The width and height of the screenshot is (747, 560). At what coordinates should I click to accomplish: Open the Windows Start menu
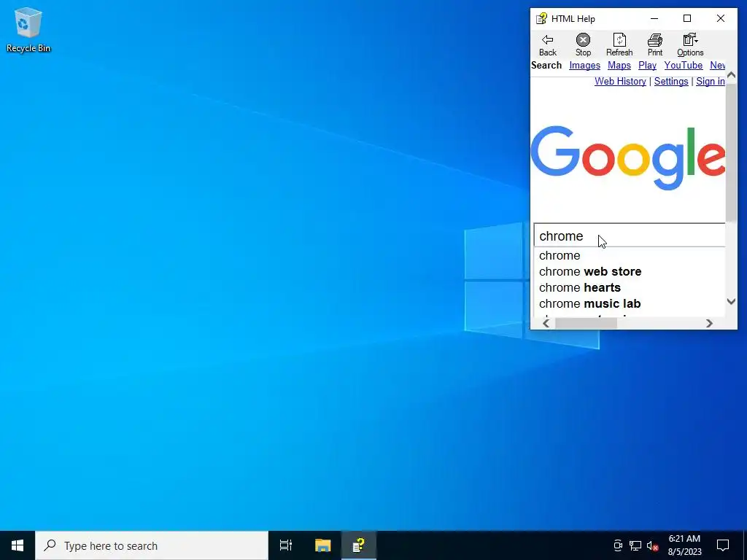click(x=18, y=545)
